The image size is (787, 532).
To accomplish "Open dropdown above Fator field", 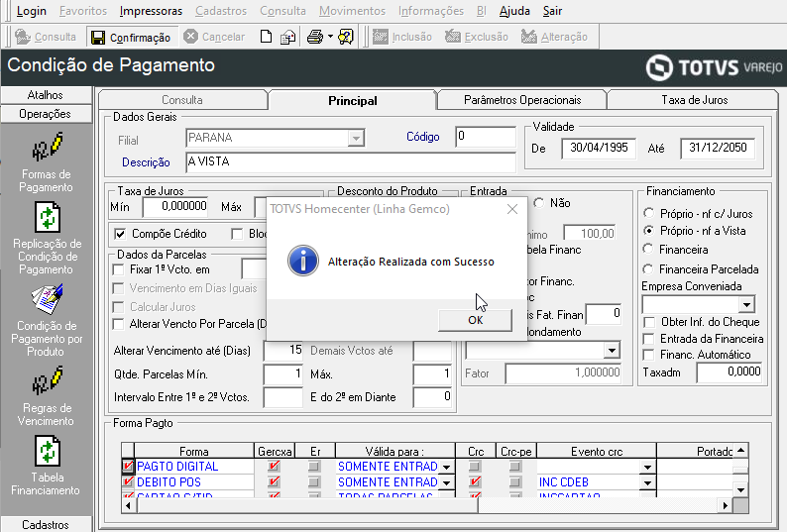I will tap(612, 350).
